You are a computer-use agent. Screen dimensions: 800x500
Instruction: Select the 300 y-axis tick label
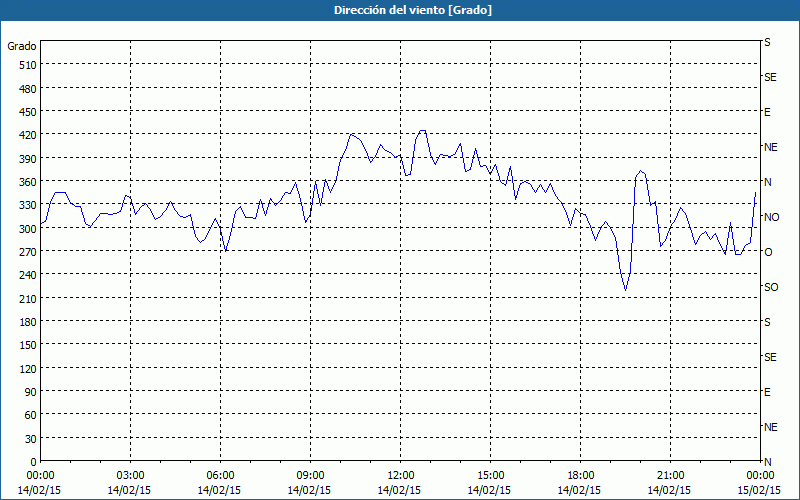coord(28,229)
